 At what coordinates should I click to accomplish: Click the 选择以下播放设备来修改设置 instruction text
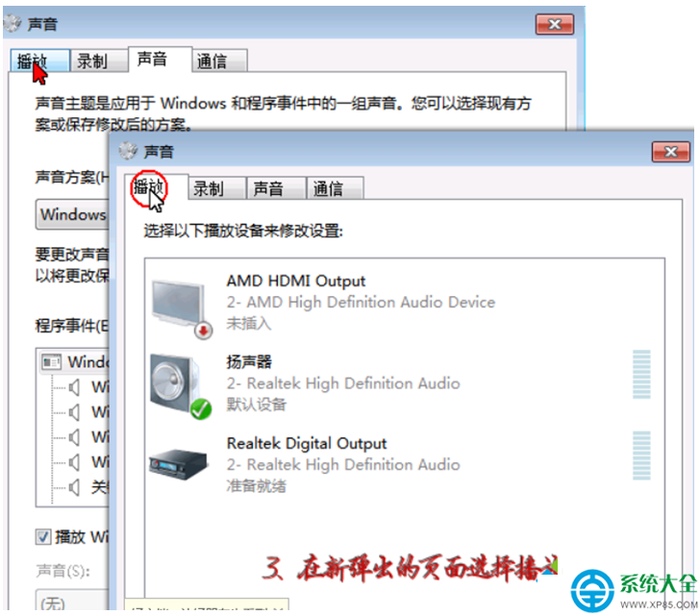(243, 232)
